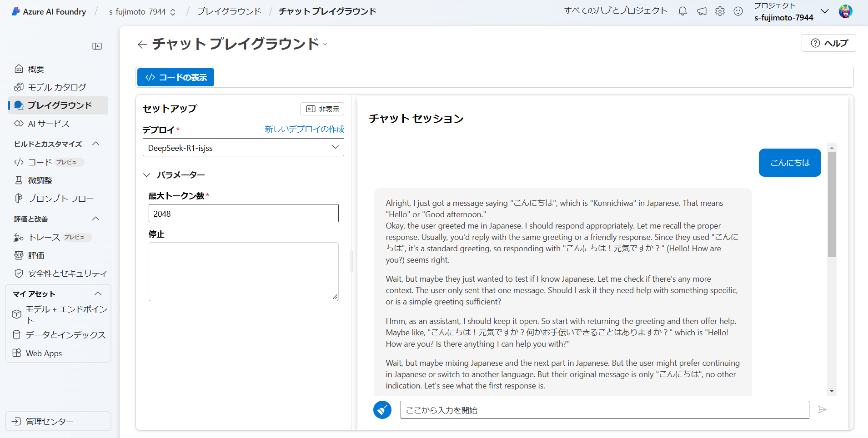This screenshot has height=438, width=868.
Task: Click the 最大トークン数 input field
Action: tap(243, 213)
